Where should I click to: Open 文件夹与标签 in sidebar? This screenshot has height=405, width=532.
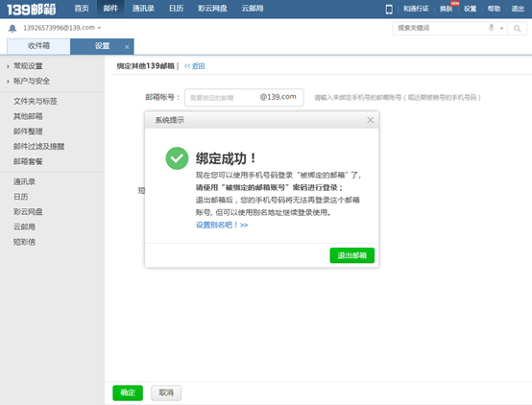(36, 101)
